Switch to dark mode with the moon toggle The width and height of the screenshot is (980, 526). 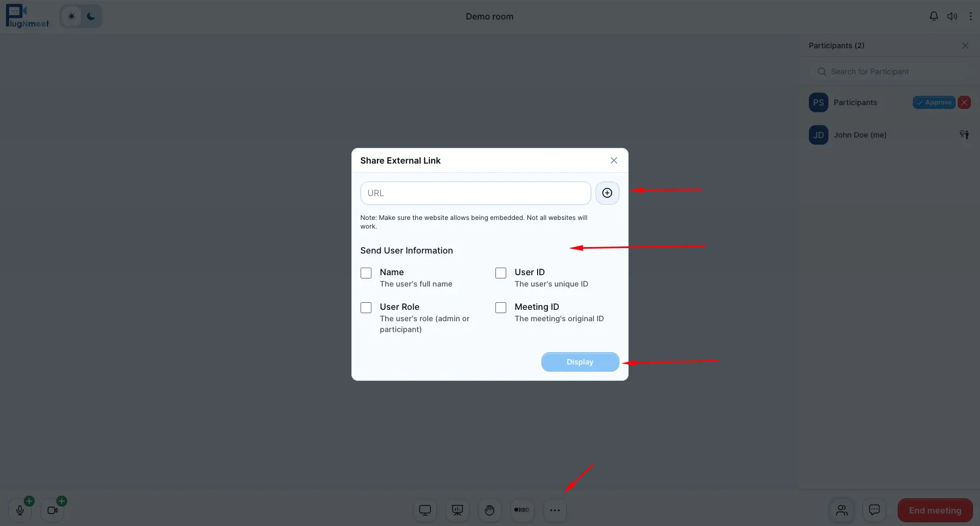(x=90, y=16)
